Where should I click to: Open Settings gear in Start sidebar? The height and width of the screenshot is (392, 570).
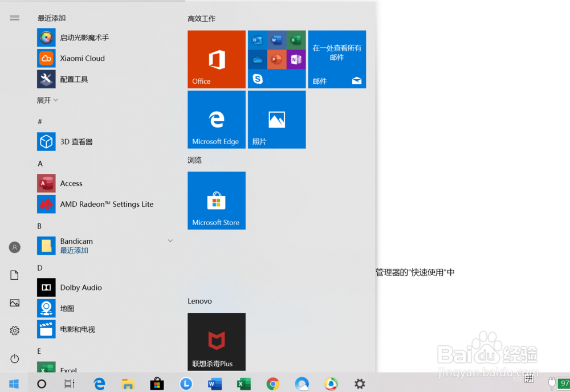[15, 330]
